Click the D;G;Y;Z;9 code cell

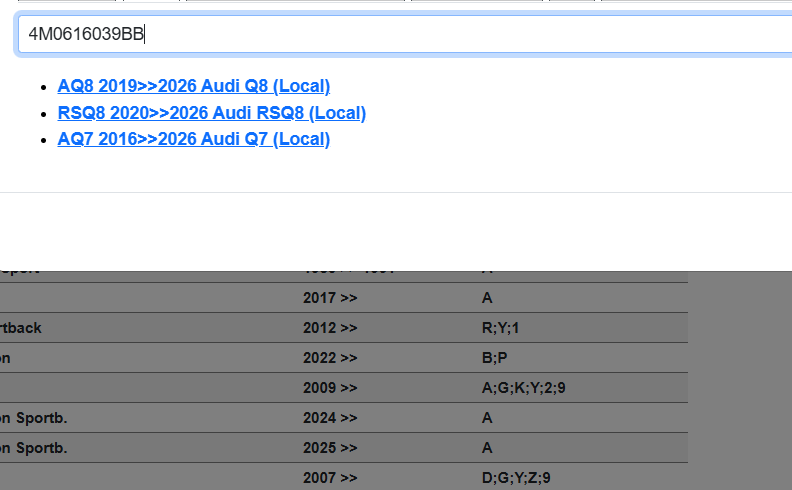tap(516, 478)
